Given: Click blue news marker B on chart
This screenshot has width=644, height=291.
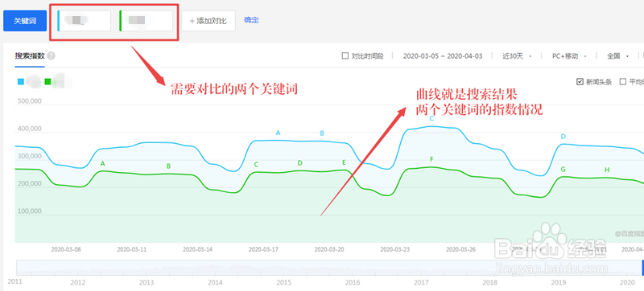Looking at the screenshot, I should (x=322, y=133).
